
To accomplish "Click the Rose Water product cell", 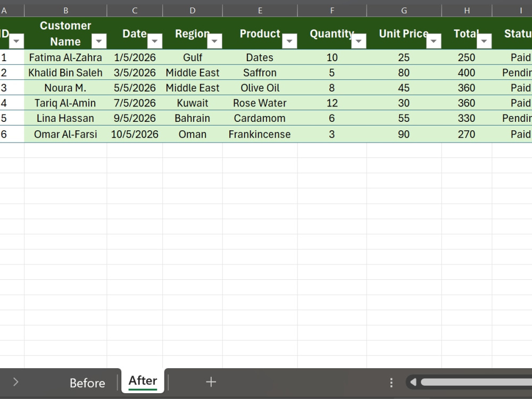I will click(x=260, y=103).
